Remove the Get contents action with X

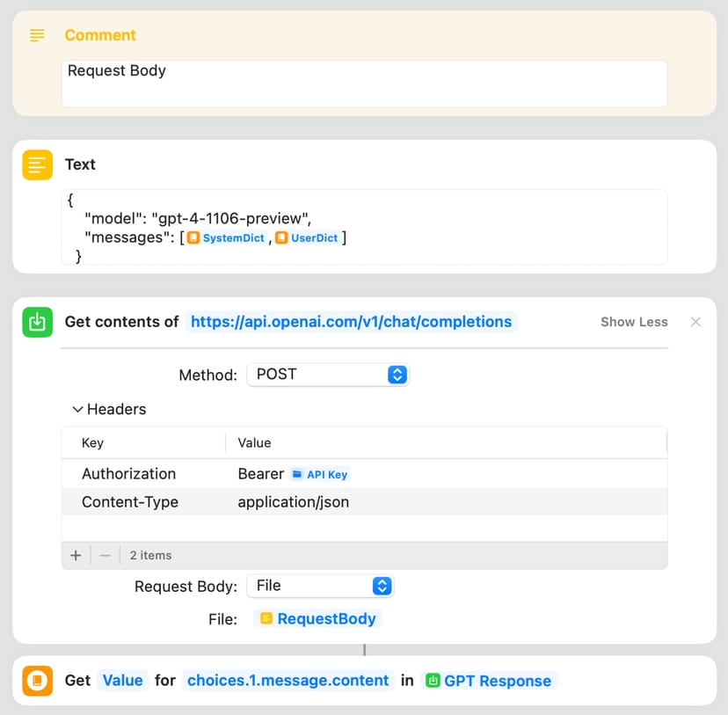(695, 322)
